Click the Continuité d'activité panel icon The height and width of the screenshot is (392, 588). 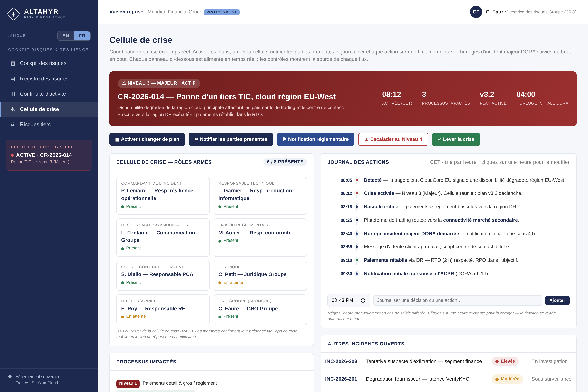[12, 94]
